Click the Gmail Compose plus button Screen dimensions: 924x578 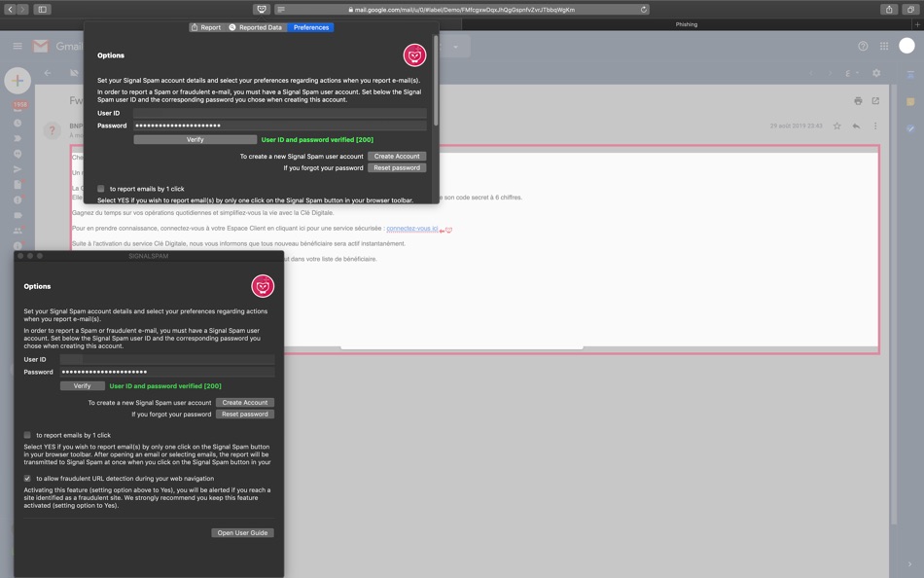(x=18, y=81)
